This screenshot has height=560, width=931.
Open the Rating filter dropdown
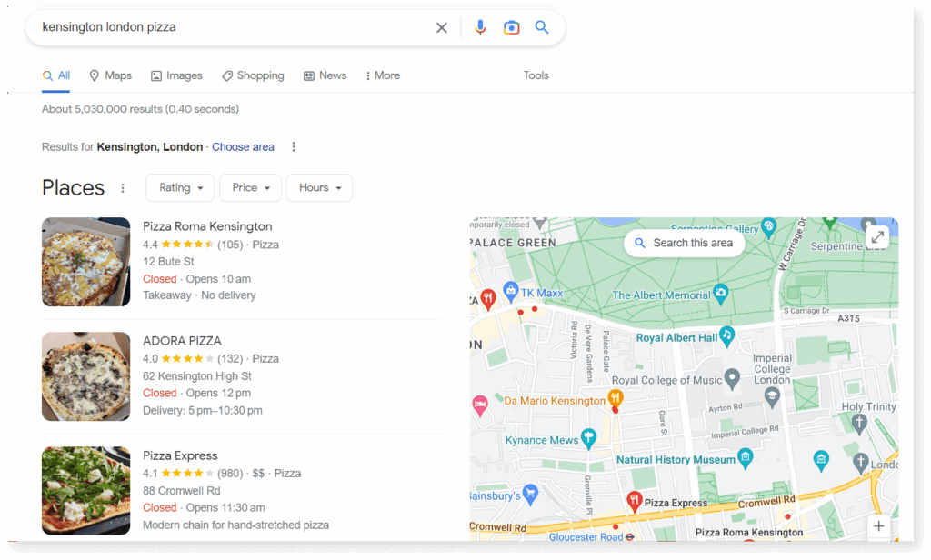tap(179, 187)
